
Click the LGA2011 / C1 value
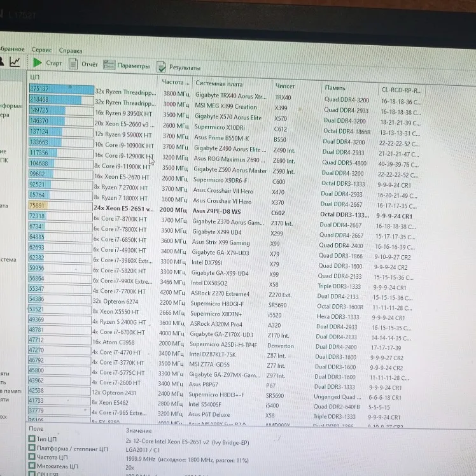pos(143,450)
